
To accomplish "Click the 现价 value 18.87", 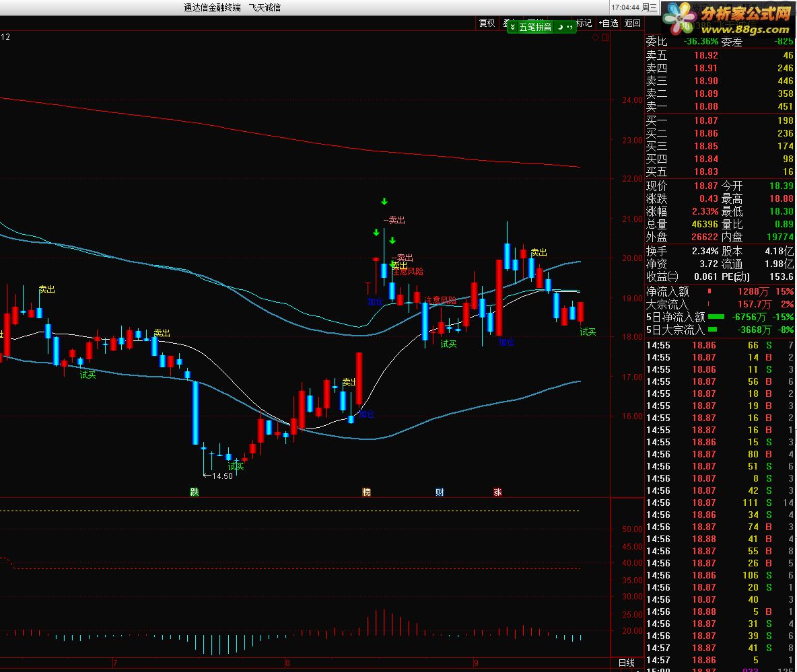I will (706, 186).
